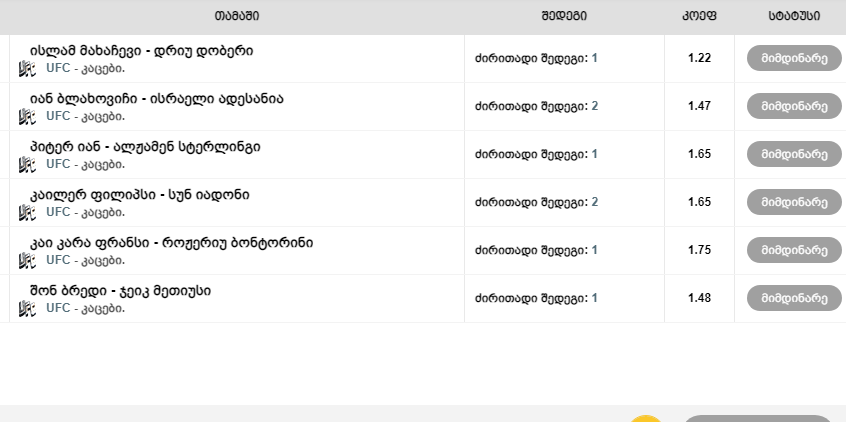Select the შედეგი column header
846x422 pixels.
pos(564,16)
